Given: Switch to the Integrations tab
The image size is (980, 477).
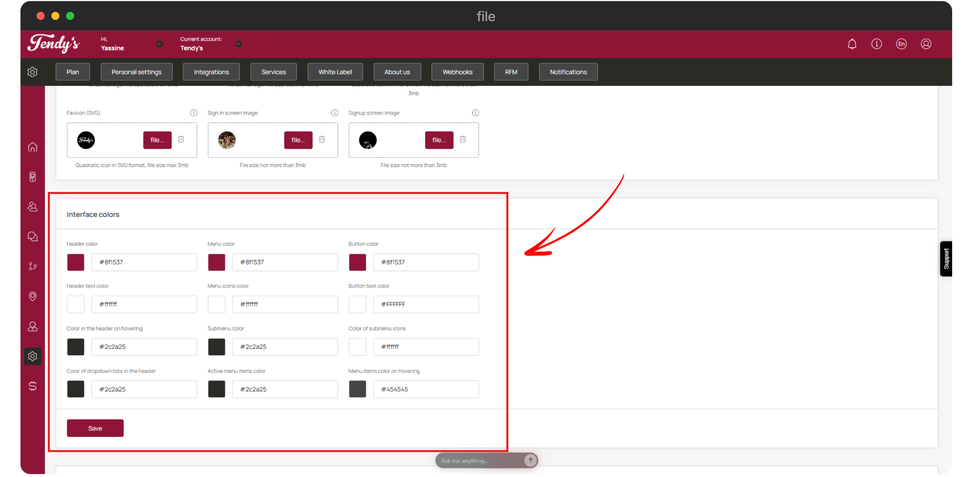Looking at the screenshot, I should pos(211,72).
